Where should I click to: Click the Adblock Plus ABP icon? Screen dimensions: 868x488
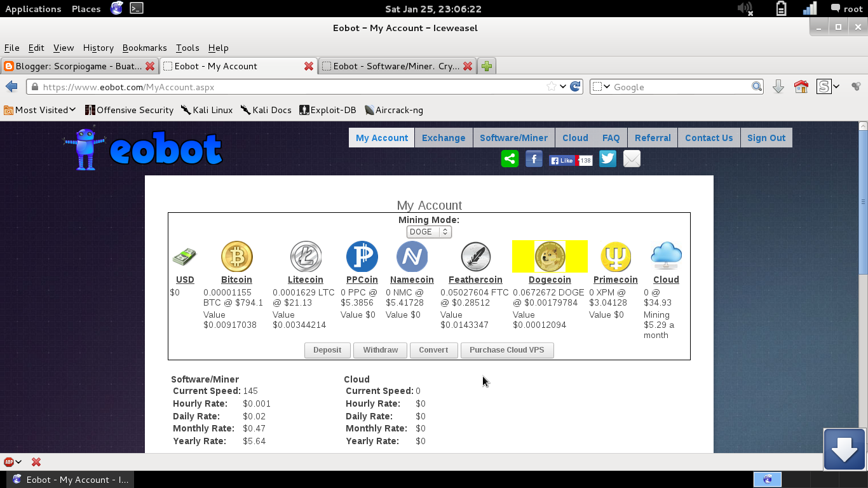(9, 462)
